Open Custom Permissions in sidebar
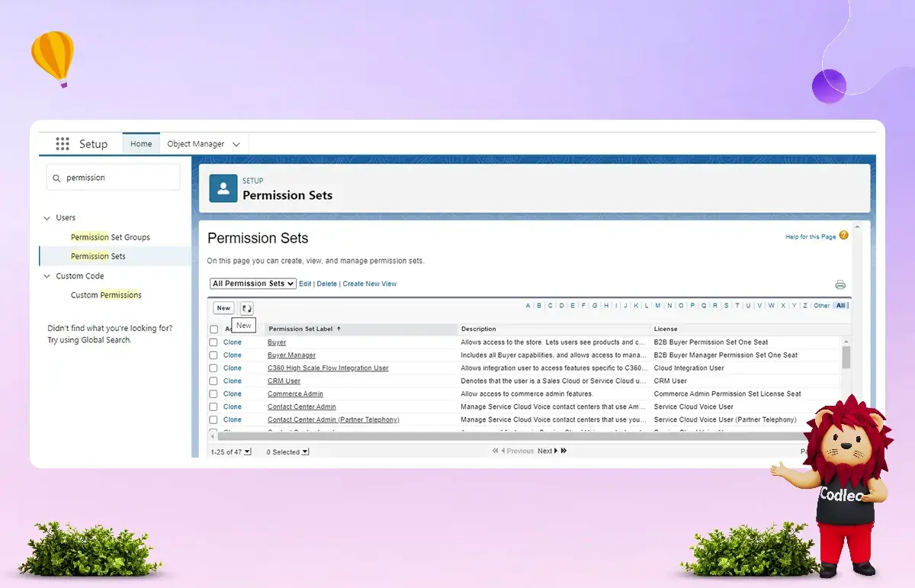This screenshot has height=588, width=915. [106, 295]
